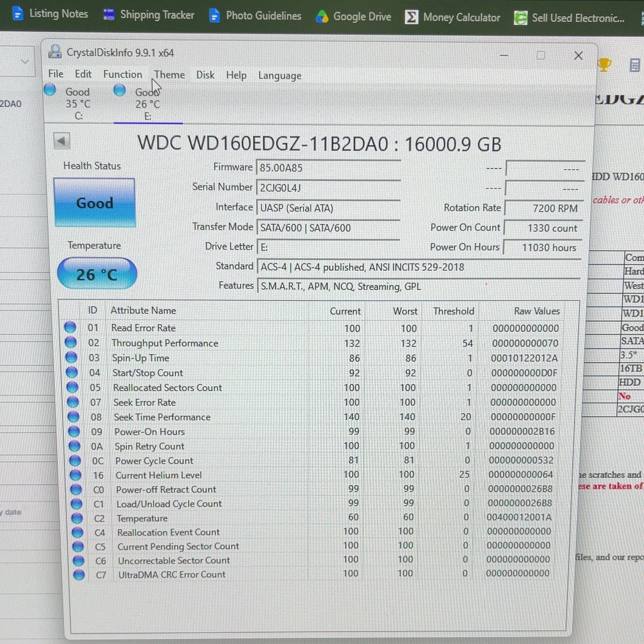Click the Attribute Name column header
The image size is (644, 644).
pos(143,310)
